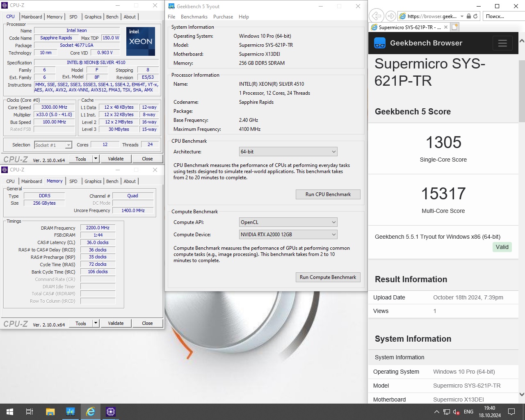Expand Architecture 64-bit dropdown
This screenshot has height=420, width=525.
288,152
